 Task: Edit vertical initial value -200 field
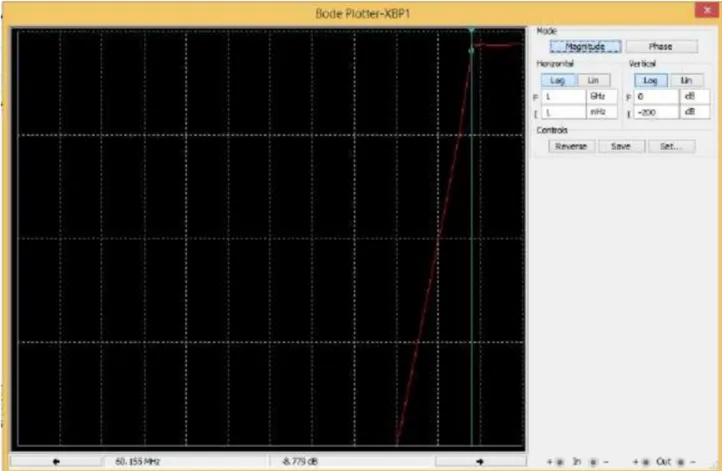[x=656, y=112]
